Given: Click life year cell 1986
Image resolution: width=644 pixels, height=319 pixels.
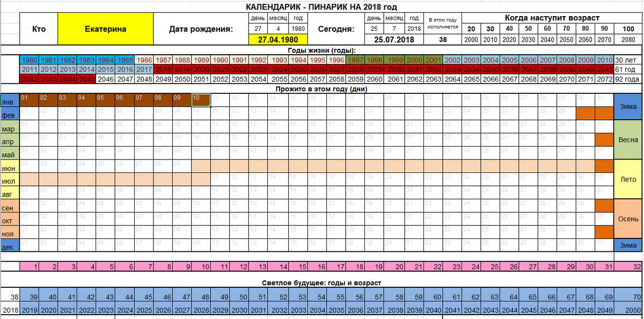Looking at the screenshot, I should (x=144, y=60).
